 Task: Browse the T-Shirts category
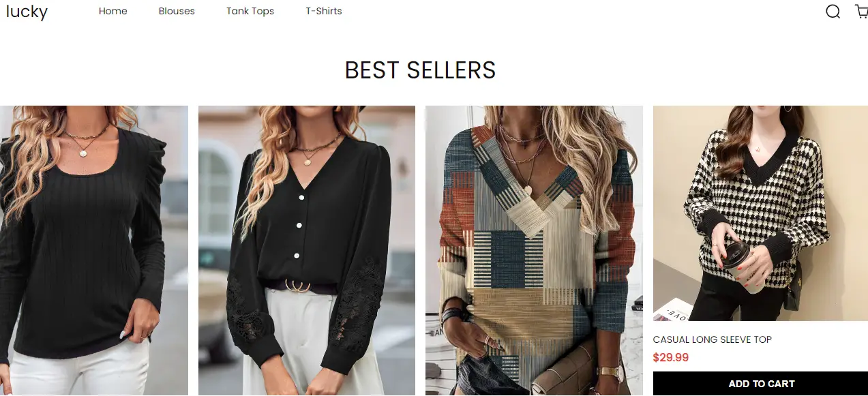click(324, 11)
